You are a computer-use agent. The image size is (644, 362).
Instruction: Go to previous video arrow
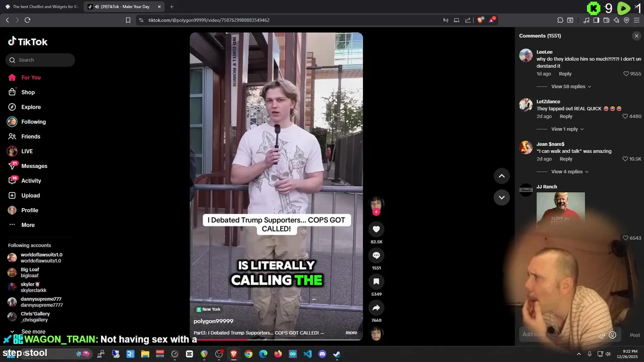(x=502, y=175)
